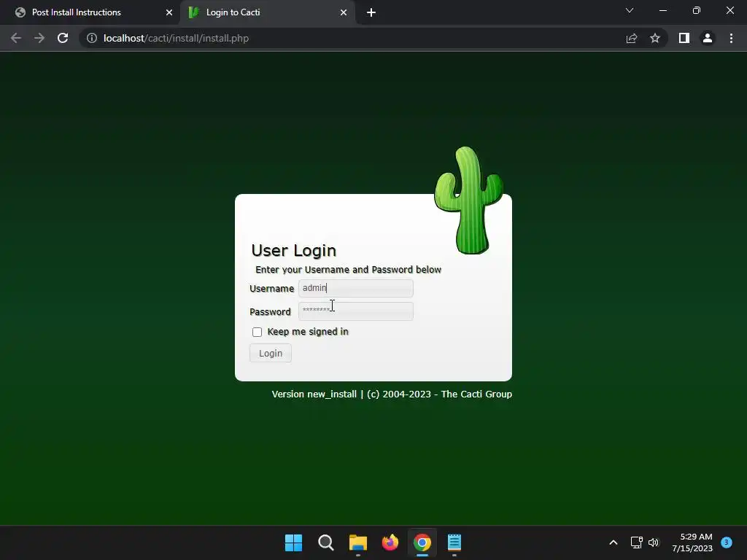The height and width of the screenshot is (560, 747).
Task: Restore down the Chrome window
Action: (x=697, y=10)
